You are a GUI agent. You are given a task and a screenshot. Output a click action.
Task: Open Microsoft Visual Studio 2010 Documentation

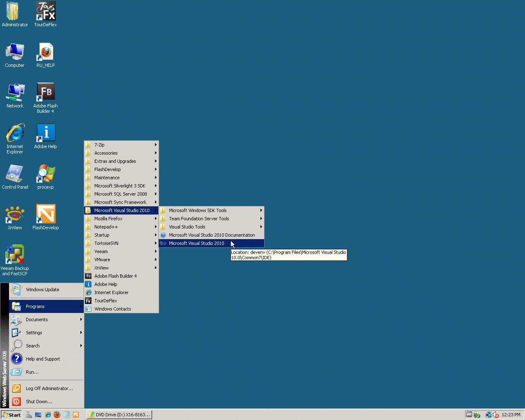[x=212, y=235]
